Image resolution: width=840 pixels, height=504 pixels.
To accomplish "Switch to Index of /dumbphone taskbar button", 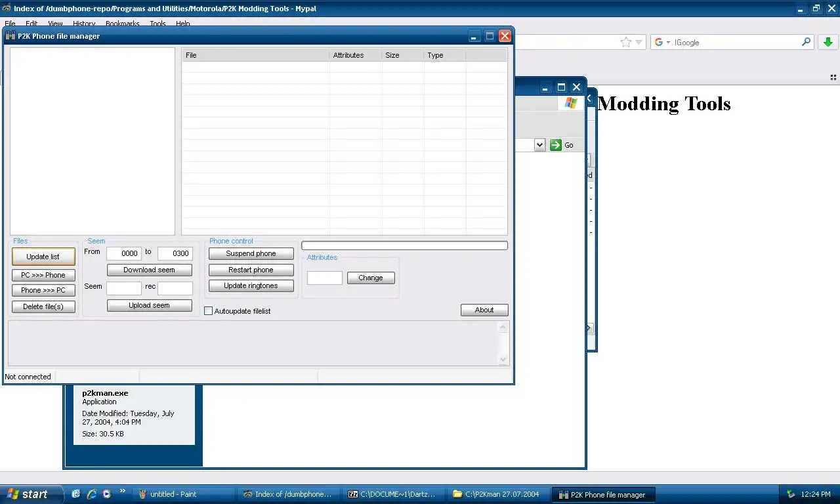I will tap(289, 494).
